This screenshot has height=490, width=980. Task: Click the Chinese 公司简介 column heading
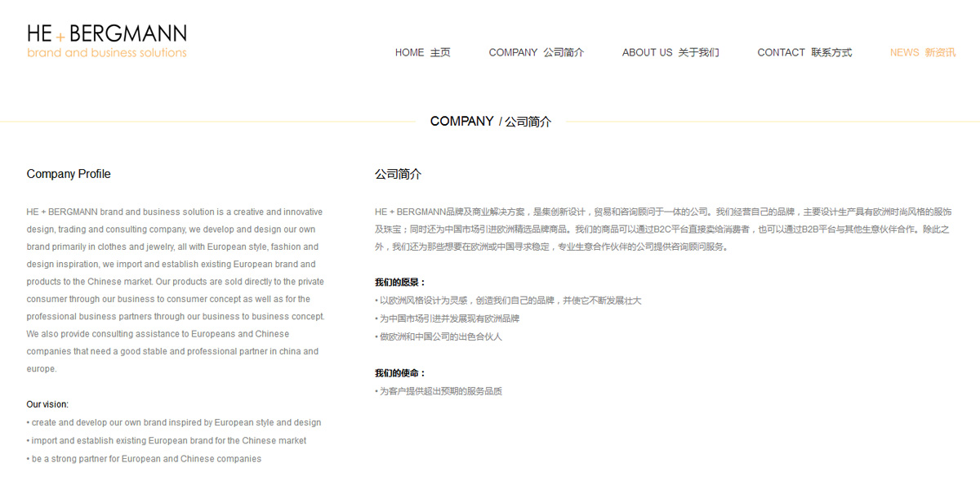[x=398, y=174]
